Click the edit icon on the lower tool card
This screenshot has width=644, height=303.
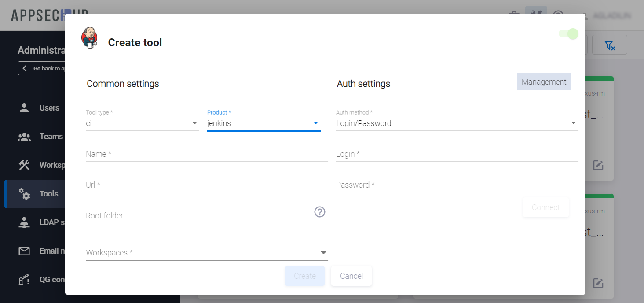(598, 283)
